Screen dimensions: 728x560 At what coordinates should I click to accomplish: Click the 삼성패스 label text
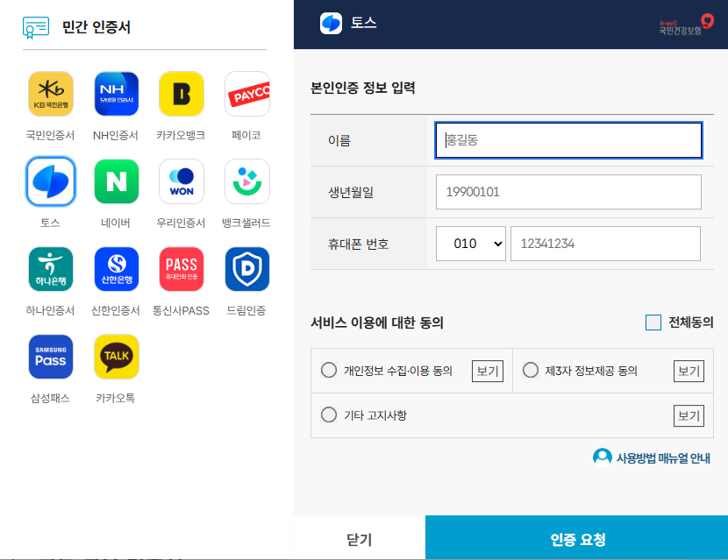pos(50,399)
